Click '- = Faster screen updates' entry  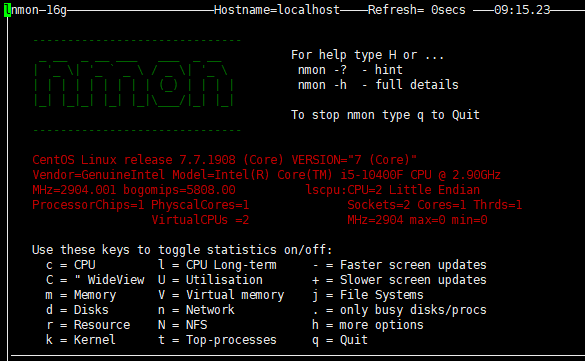pyautogui.click(x=400, y=265)
